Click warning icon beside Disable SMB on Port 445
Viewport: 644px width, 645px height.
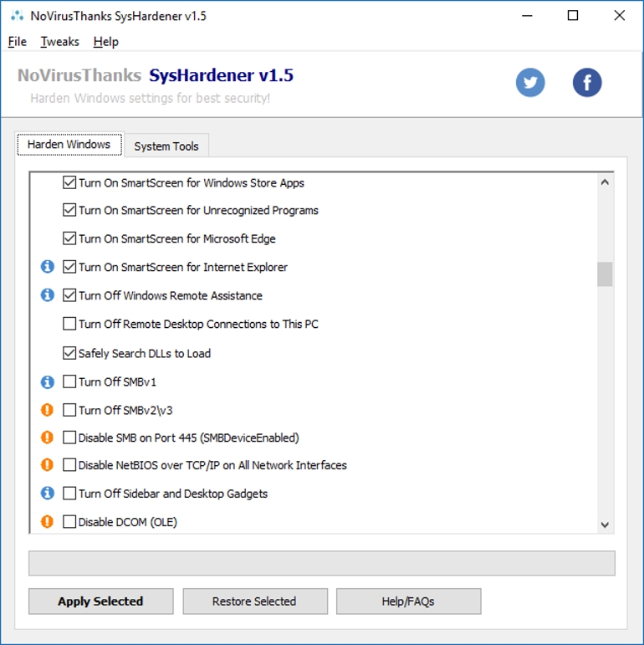click(48, 437)
